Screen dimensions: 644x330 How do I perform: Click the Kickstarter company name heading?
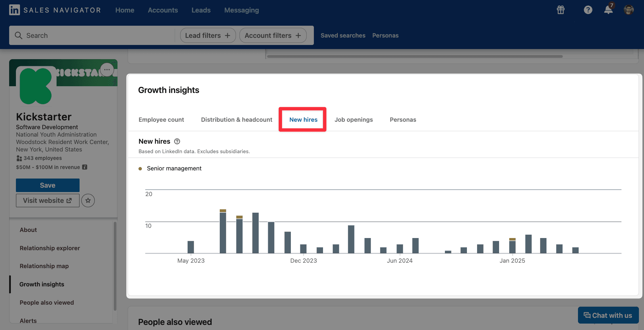click(x=44, y=117)
